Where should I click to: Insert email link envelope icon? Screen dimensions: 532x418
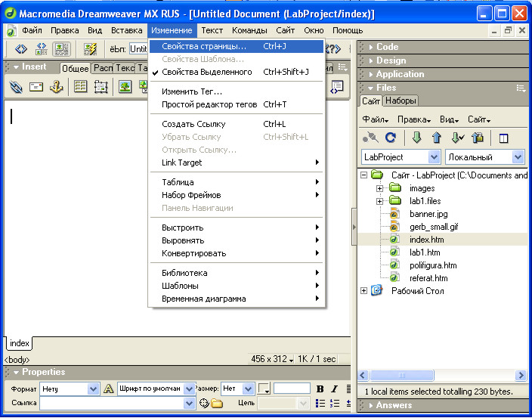coord(36,87)
